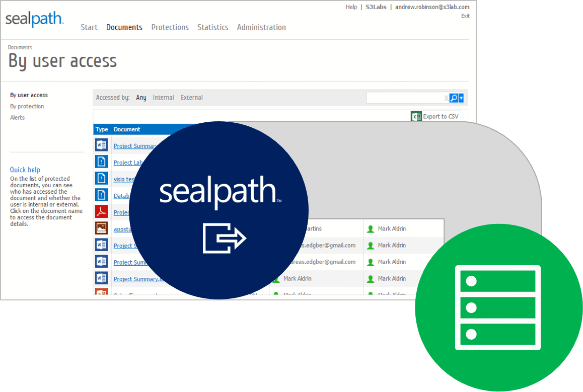Viewport: 583px width, 392px height.
Task: Click the document icon next to Project Lab
Action: pos(101,162)
